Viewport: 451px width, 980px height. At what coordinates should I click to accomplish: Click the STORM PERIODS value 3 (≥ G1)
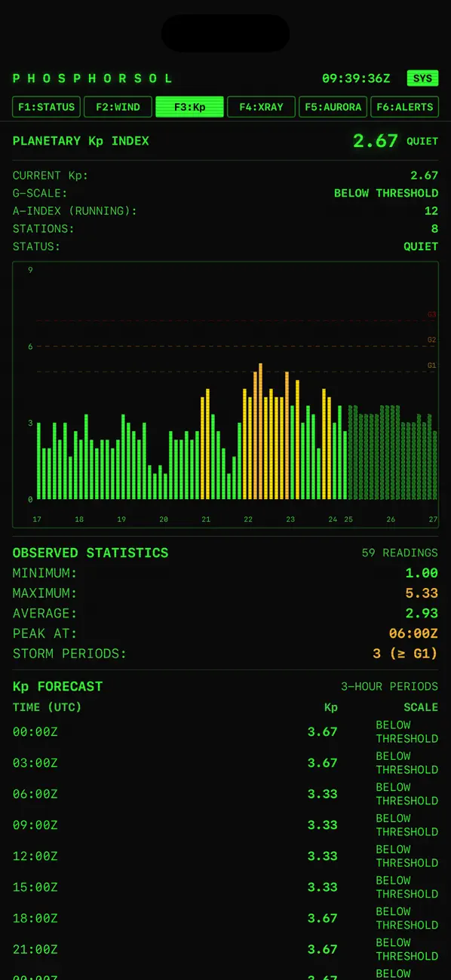(x=405, y=654)
